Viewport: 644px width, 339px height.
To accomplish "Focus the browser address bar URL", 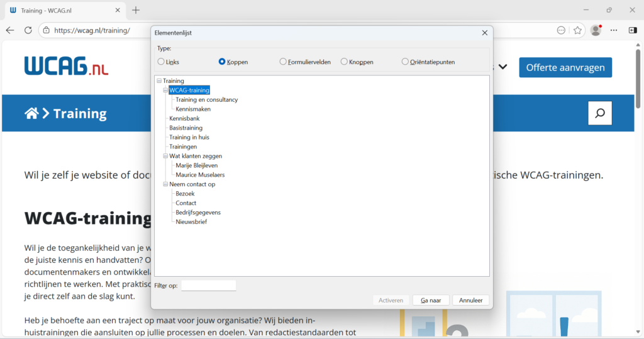I will coord(92,30).
